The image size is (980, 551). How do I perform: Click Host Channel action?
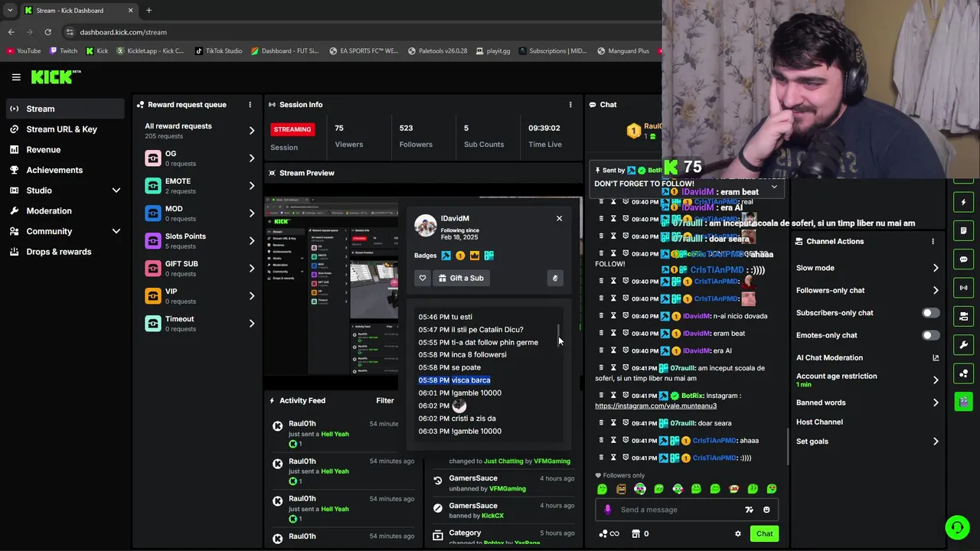[819, 422]
